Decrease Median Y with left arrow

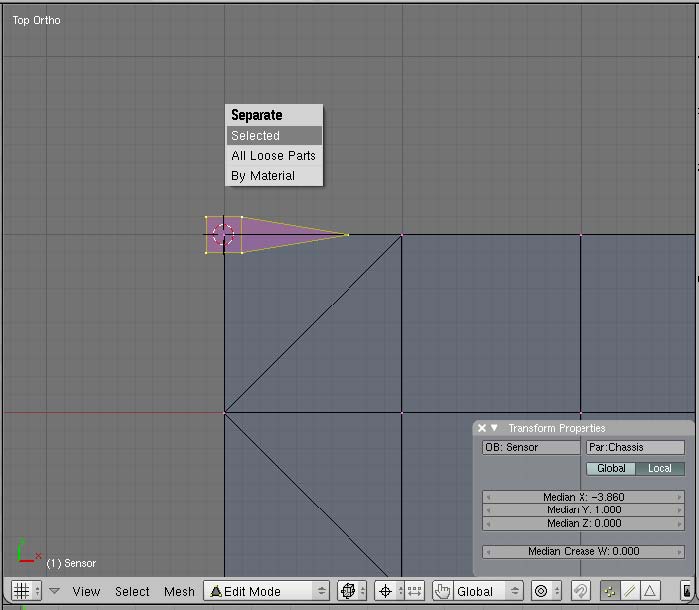pyautogui.click(x=488, y=510)
